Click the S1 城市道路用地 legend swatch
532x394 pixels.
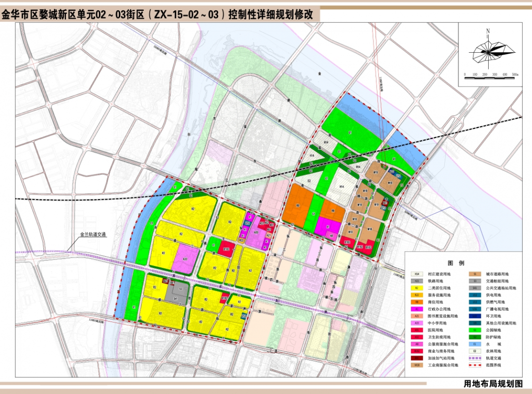pos(475,273)
